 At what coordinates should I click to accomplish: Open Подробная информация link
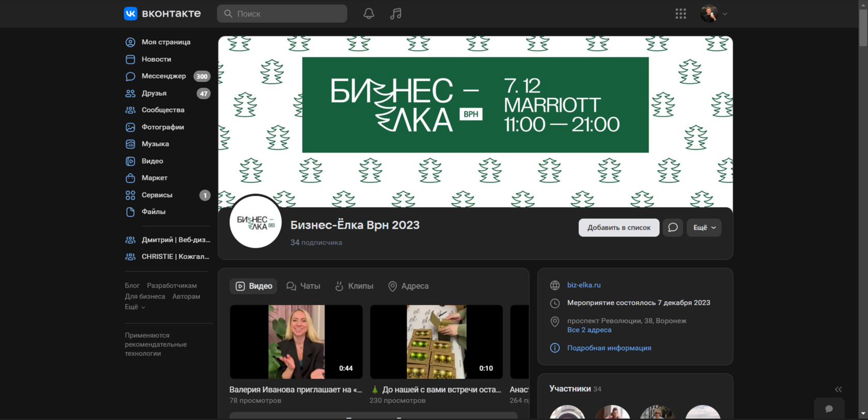(x=609, y=348)
